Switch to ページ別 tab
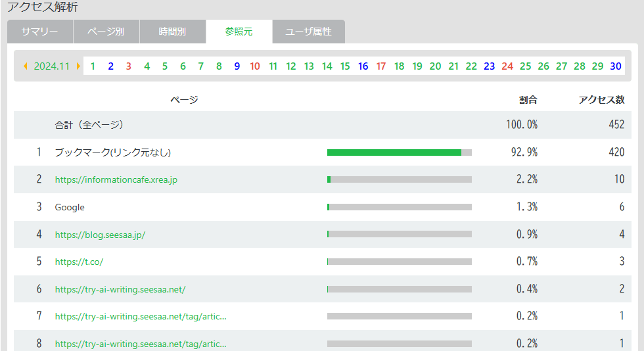644x351 pixels. point(106,32)
